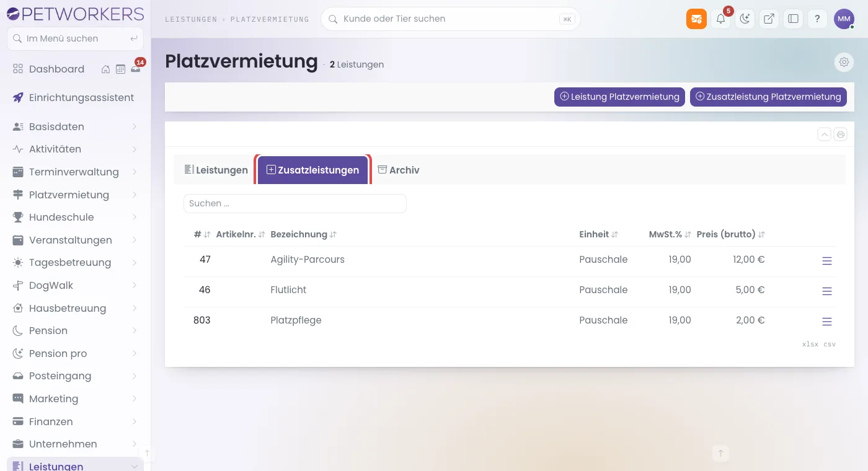Image resolution: width=868 pixels, height=471 pixels.
Task: Click the Leistung Platzvermietung button
Action: (x=620, y=97)
